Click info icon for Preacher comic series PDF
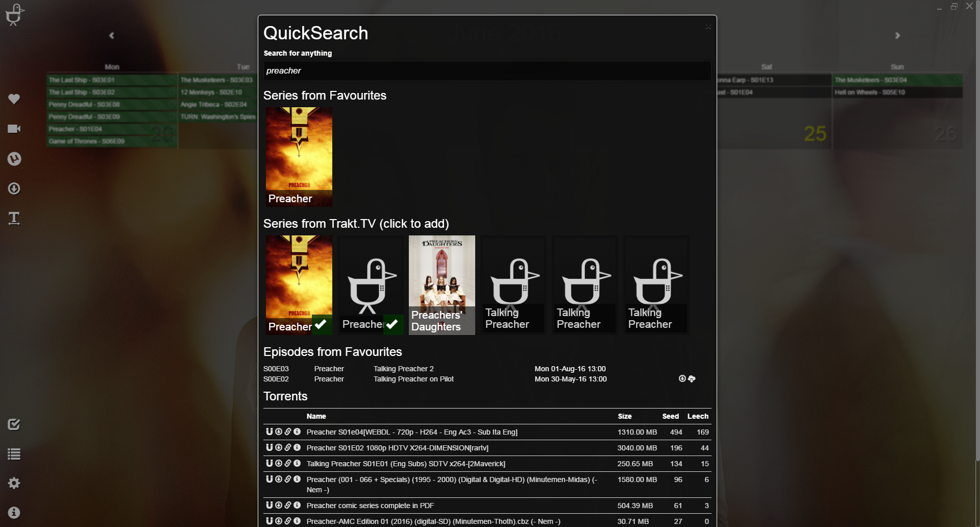Image resolution: width=980 pixels, height=527 pixels. click(297, 505)
